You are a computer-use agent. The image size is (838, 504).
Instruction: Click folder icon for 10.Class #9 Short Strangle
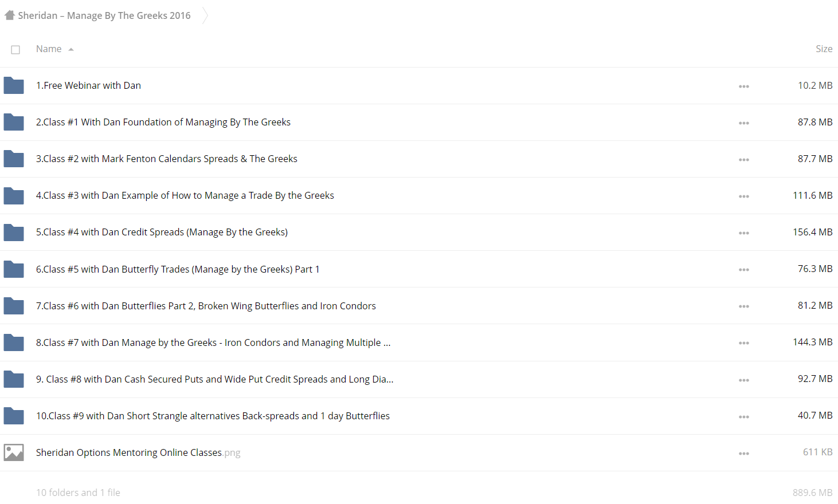14,416
